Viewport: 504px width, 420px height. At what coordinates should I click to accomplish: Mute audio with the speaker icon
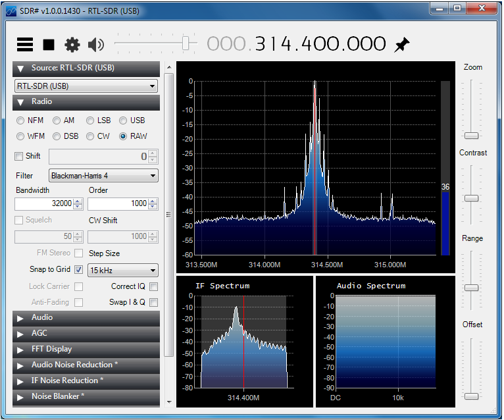(96, 45)
